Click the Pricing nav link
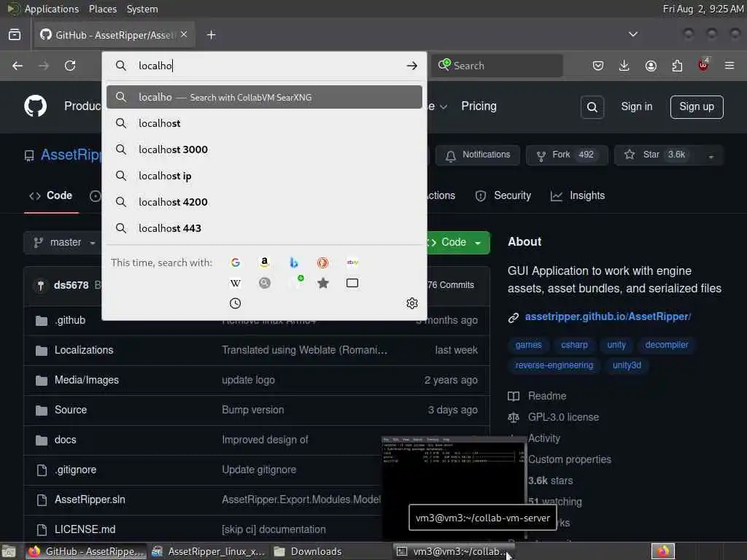 click(x=479, y=106)
